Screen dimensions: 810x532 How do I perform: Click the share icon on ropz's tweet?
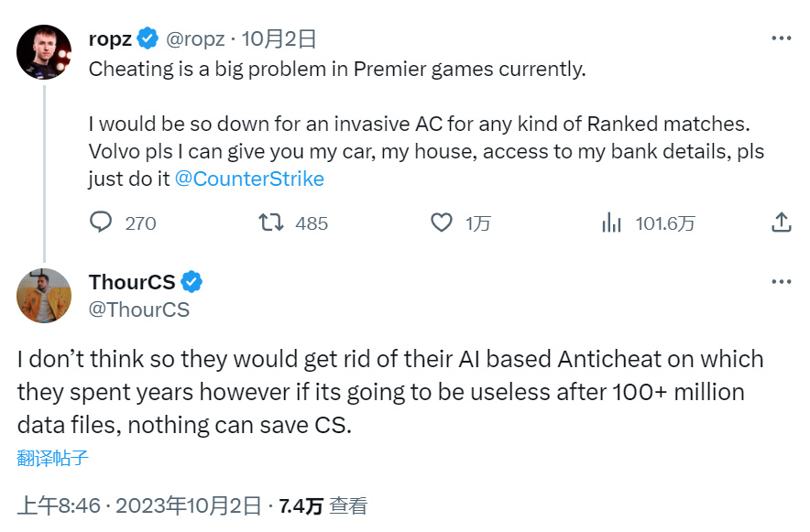(781, 223)
